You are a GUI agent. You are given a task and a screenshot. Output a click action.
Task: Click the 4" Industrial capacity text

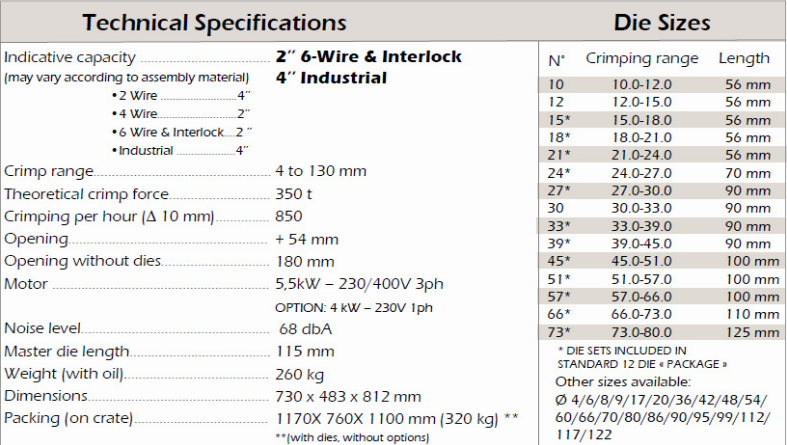(x=330, y=78)
